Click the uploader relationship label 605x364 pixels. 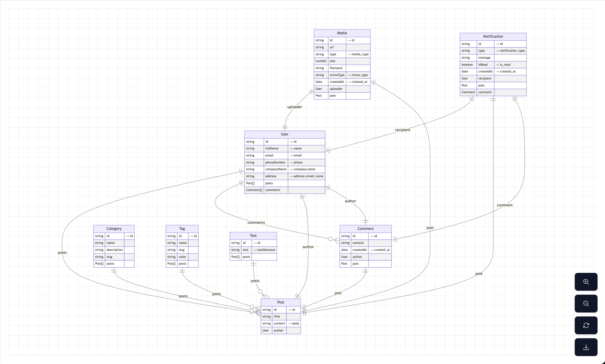[x=295, y=107]
